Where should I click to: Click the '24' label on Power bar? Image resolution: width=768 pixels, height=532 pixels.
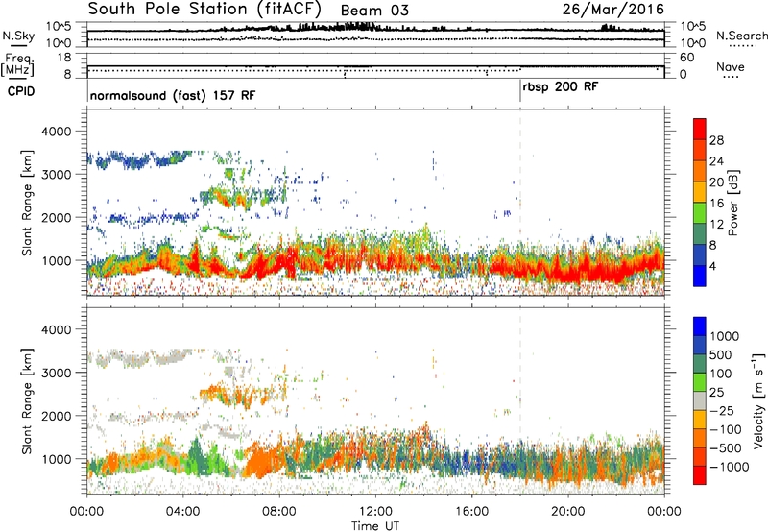[716, 161]
